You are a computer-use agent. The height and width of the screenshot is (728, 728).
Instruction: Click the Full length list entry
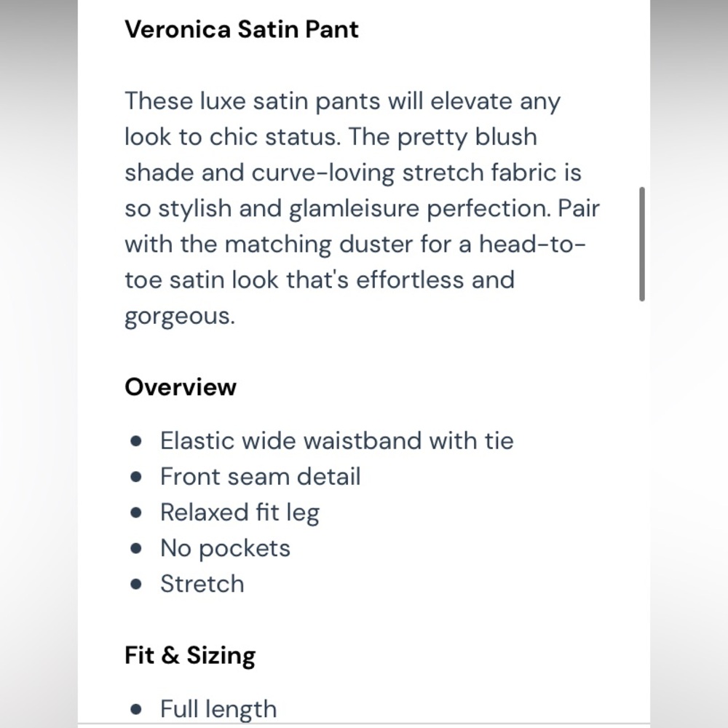click(x=218, y=709)
